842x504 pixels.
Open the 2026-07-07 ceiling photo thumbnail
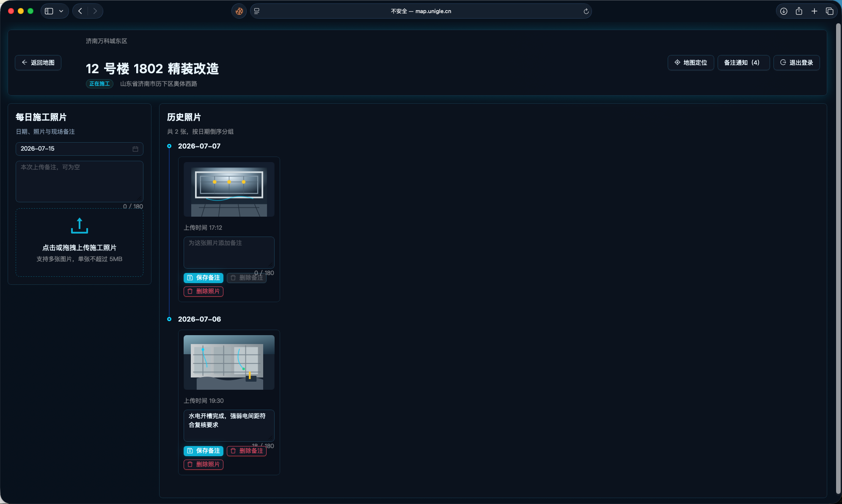click(229, 190)
